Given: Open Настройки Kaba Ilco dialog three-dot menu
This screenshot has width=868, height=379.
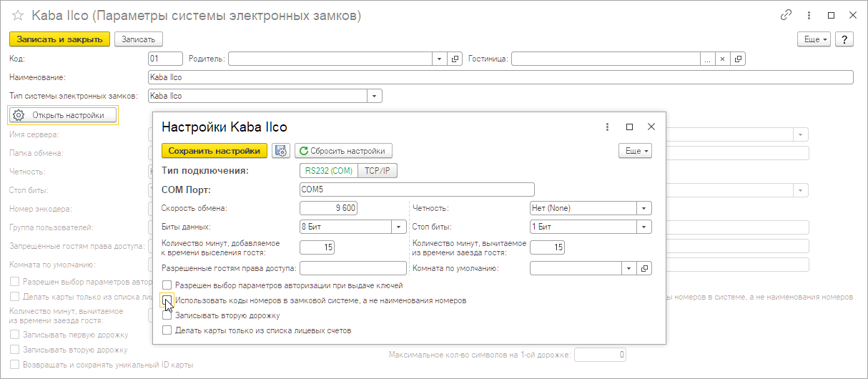Looking at the screenshot, I should (608, 127).
